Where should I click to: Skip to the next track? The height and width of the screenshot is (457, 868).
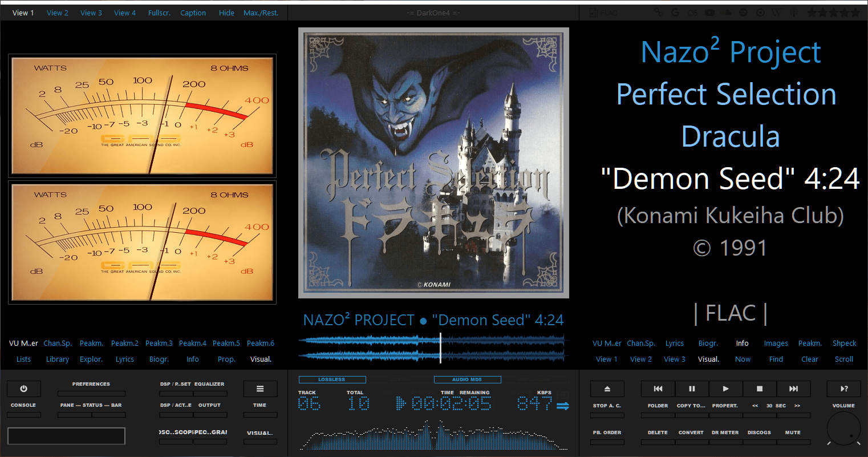tap(793, 389)
